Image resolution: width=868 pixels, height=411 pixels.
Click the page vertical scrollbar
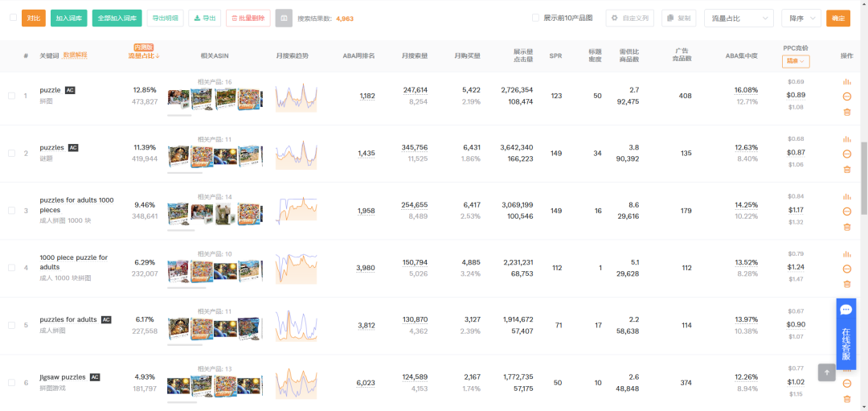pos(864,179)
